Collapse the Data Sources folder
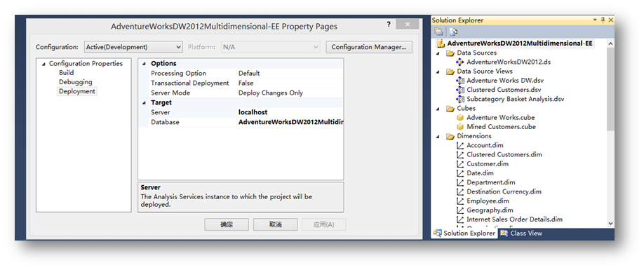The height and width of the screenshot is (270, 644). [x=438, y=53]
